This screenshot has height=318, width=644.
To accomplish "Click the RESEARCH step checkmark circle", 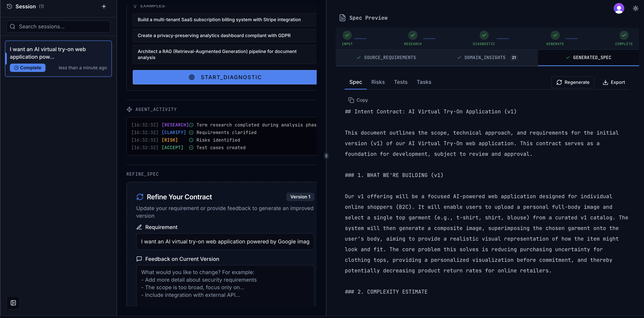I will pos(412,35).
